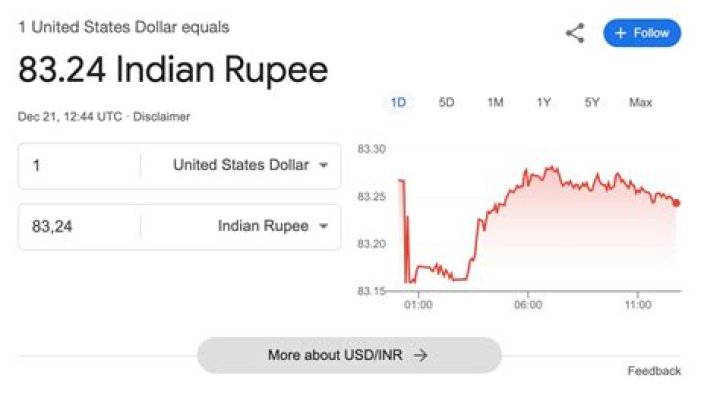Switch to the 5D chart range
The width and height of the screenshot is (720, 401).
[x=447, y=102]
